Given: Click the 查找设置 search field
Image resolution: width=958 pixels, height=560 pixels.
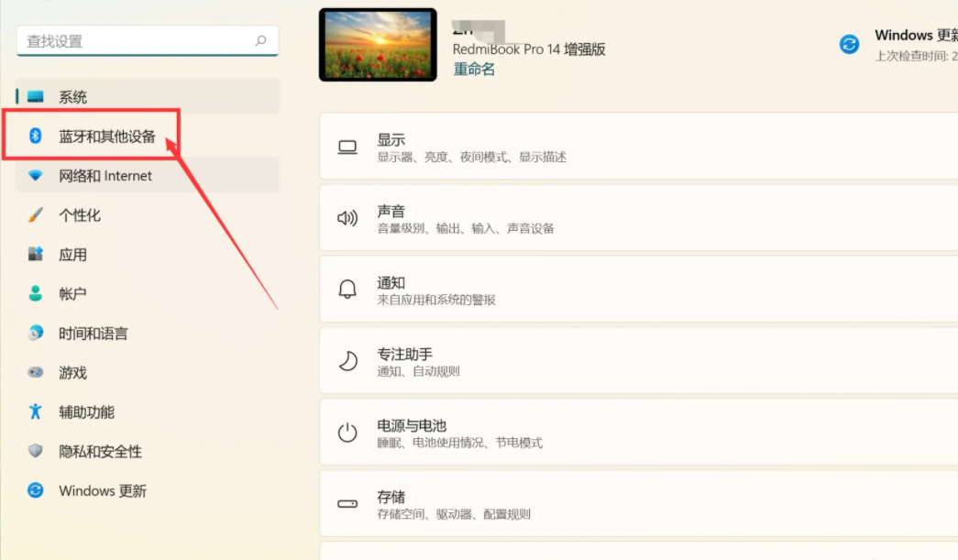Looking at the screenshot, I should [x=138, y=41].
